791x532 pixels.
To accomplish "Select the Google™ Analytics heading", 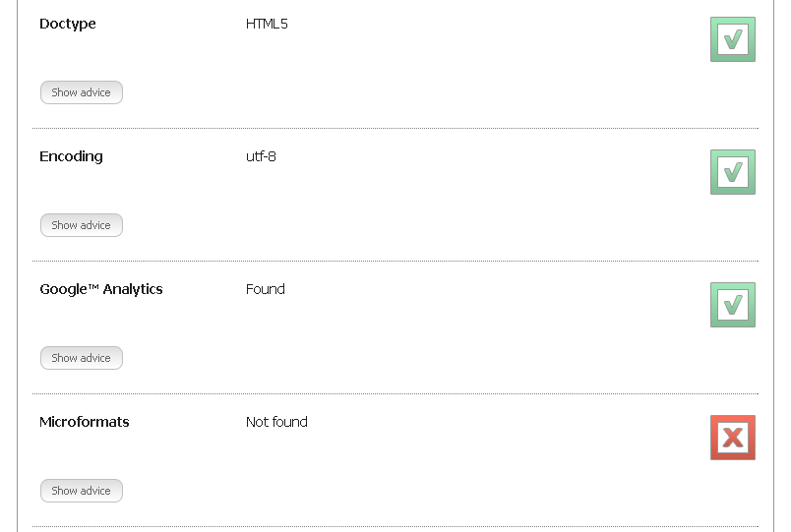I will tap(101, 289).
